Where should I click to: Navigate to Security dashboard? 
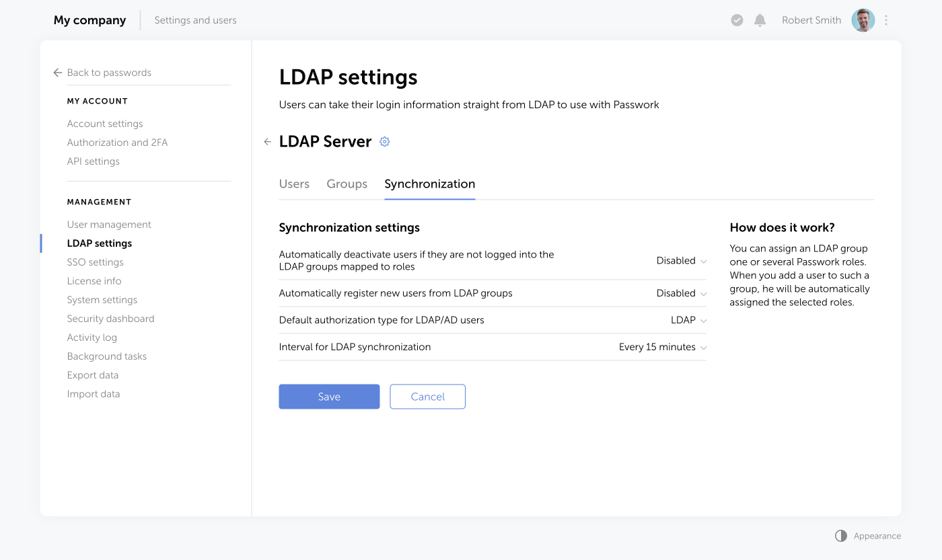click(x=110, y=318)
